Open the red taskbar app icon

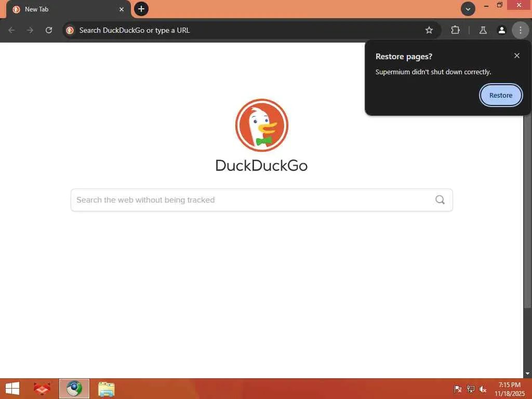point(42,389)
